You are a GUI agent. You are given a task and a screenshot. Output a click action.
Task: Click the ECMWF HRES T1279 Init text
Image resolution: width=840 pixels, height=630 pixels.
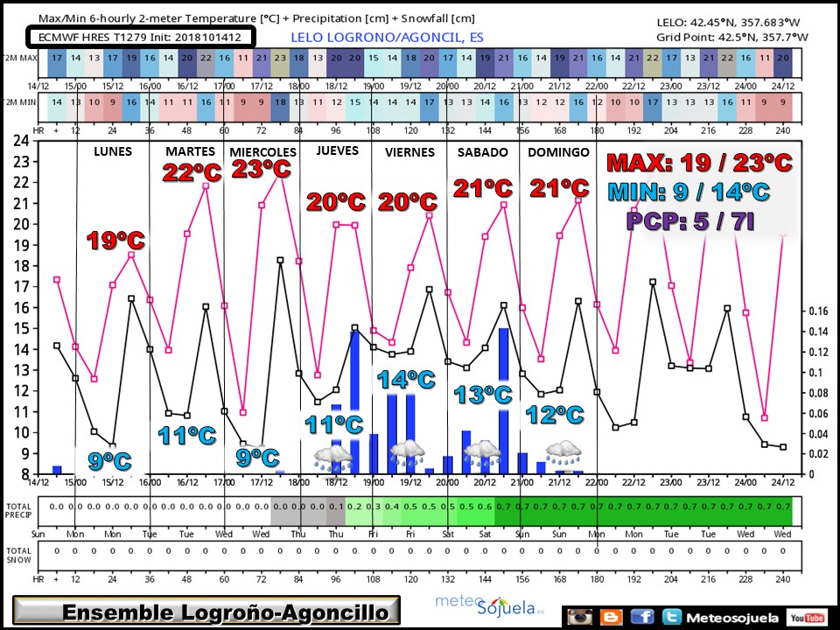[140, 38]
